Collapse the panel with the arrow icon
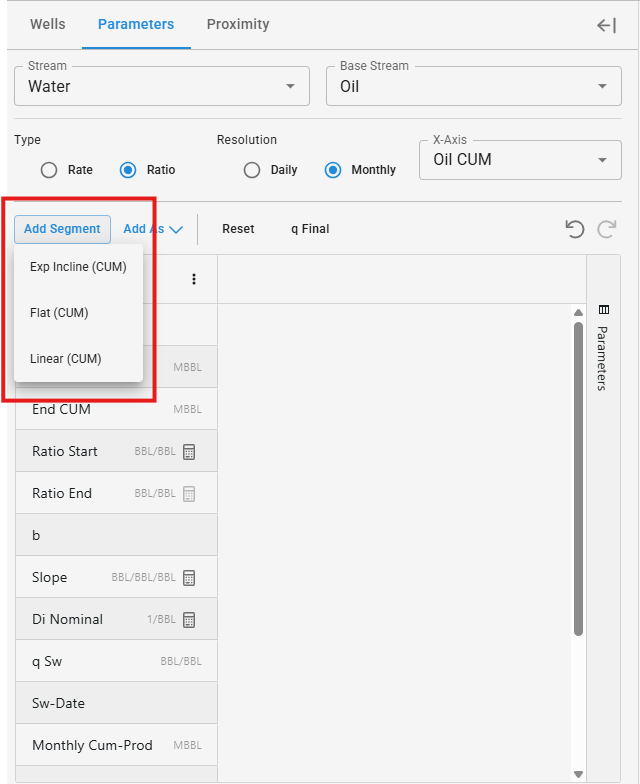The width and height of the screenshot is (640, 784). point(606,25)
